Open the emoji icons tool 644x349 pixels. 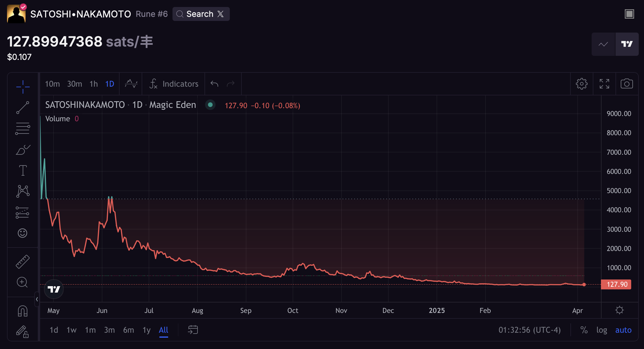pos(23,233)
